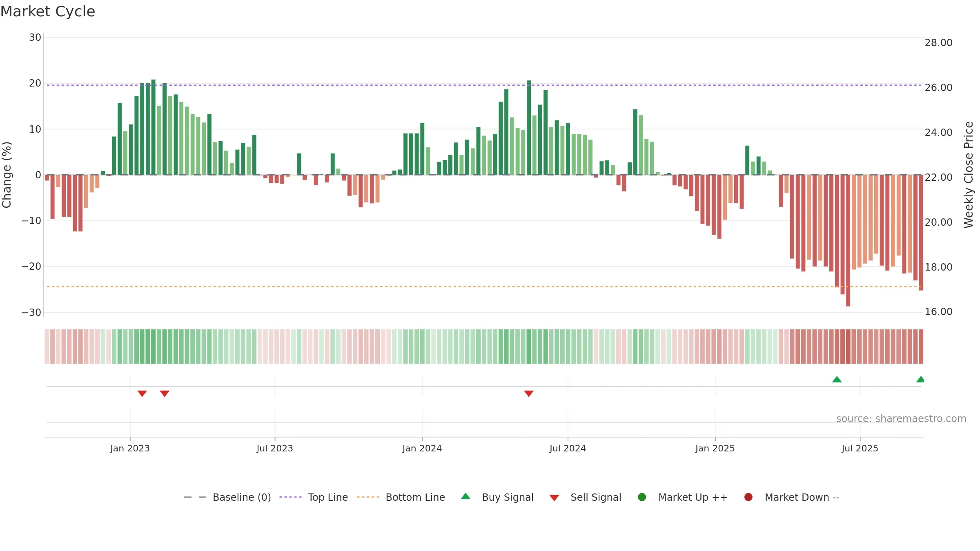Click the −30 tick on the Change axis
Viewport: 980px width, 551px height.
tap(31, 313)
